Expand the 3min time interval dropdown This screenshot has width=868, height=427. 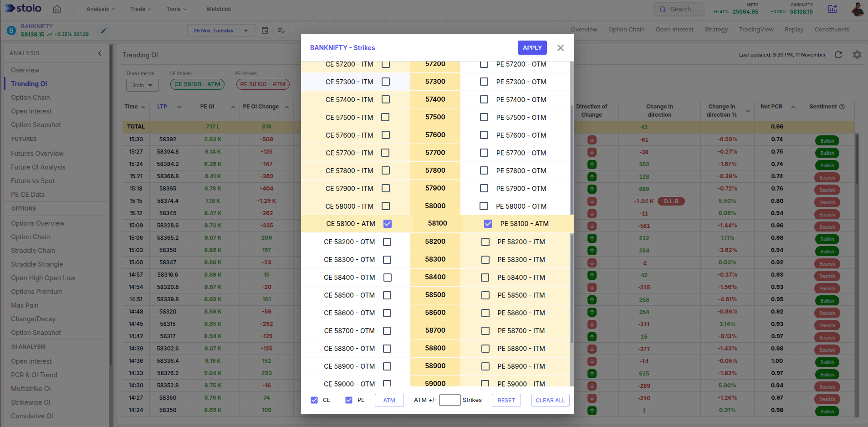tap(142, 85)
